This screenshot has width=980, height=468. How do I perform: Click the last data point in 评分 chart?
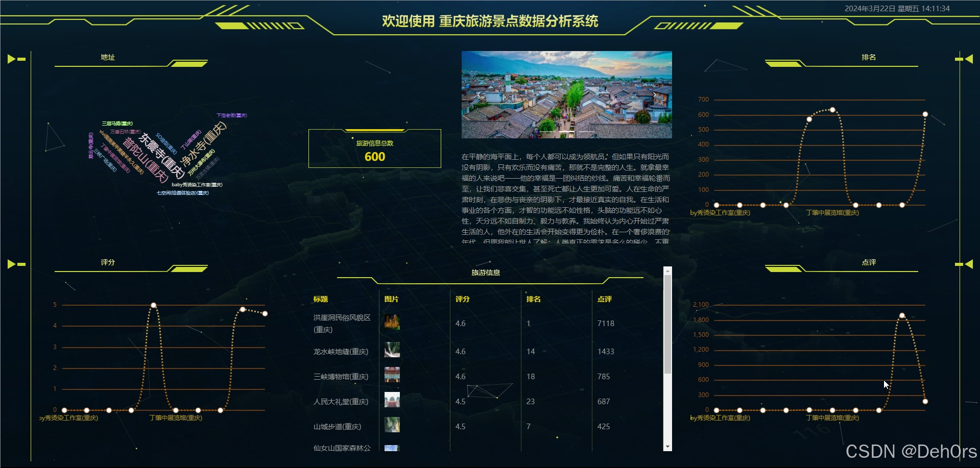click(x=265, y=313)
